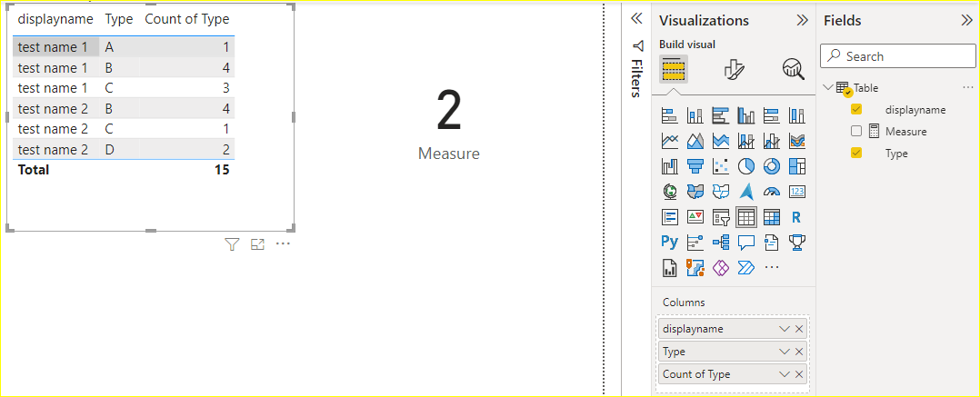The height and width of the screenshot is (397, 980).
Task: Open dropdown for Type column well
Action: (x=785, y=352)
